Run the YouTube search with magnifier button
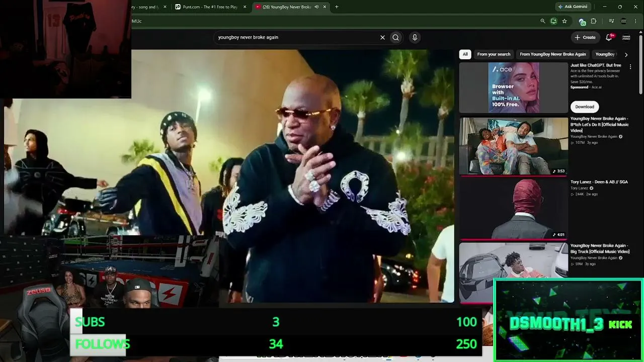Screen dimensions: 644x362 point(396,37)
